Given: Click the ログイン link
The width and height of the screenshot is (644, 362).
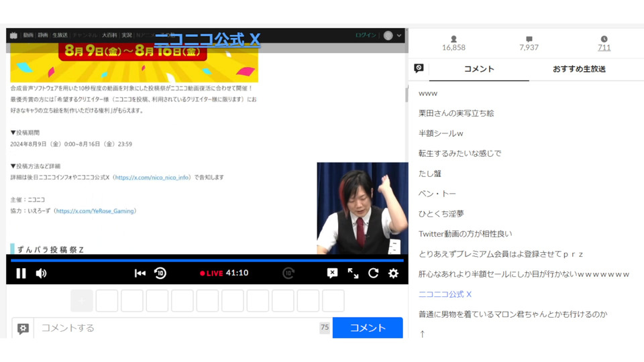Looking at the screenshot, I should [366, 36].
